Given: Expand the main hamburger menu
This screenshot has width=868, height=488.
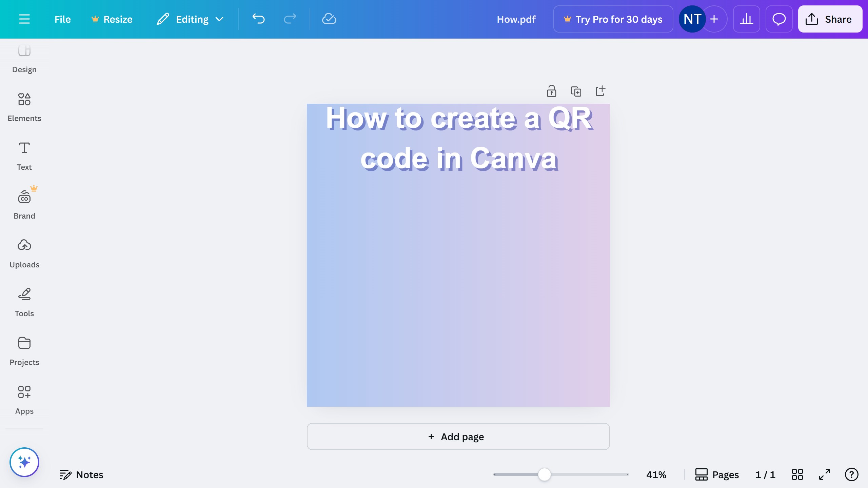Looking at the screenshot, I should 24,19.
